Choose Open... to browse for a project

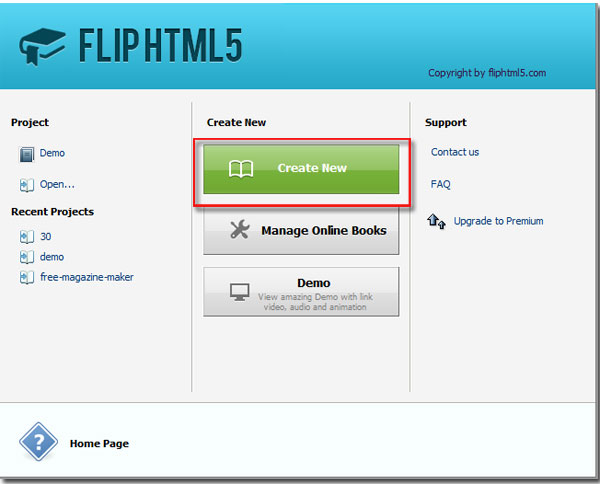[57, 184]
